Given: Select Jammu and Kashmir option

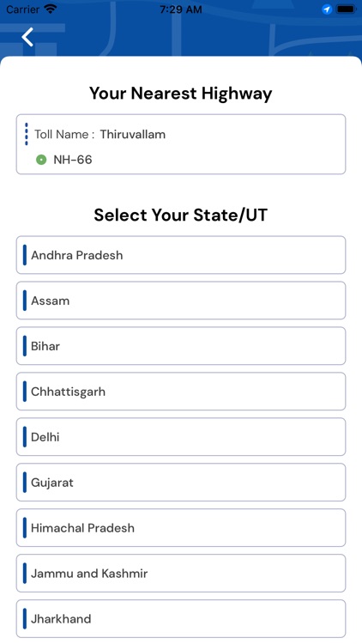Looking at the screenshot, I should pos(181,574).
